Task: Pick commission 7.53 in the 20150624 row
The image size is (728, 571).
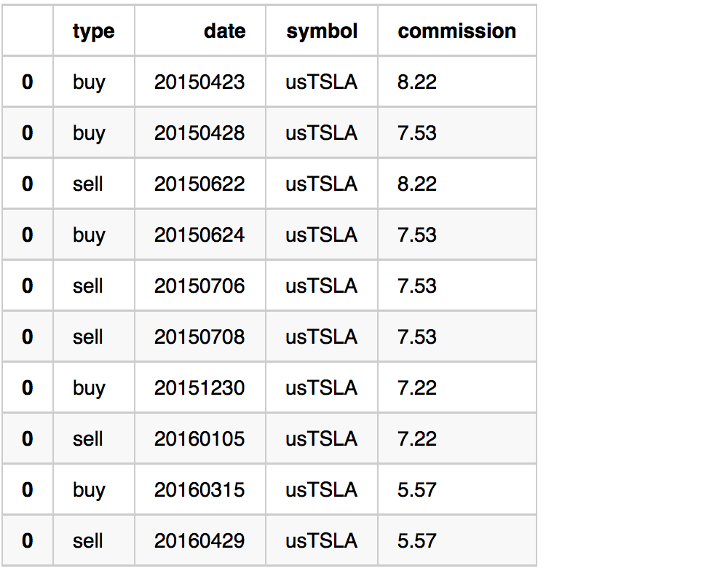Action: (417, 235)
